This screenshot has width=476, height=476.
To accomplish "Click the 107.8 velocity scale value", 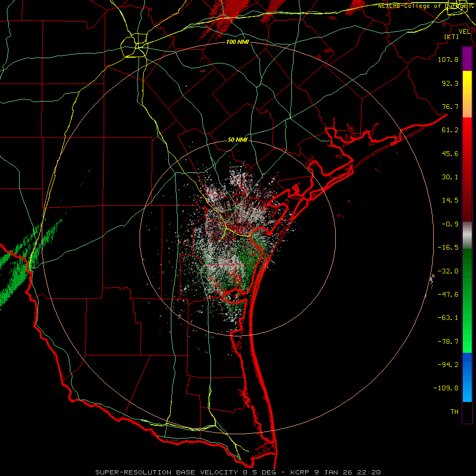I will [448, 60].
